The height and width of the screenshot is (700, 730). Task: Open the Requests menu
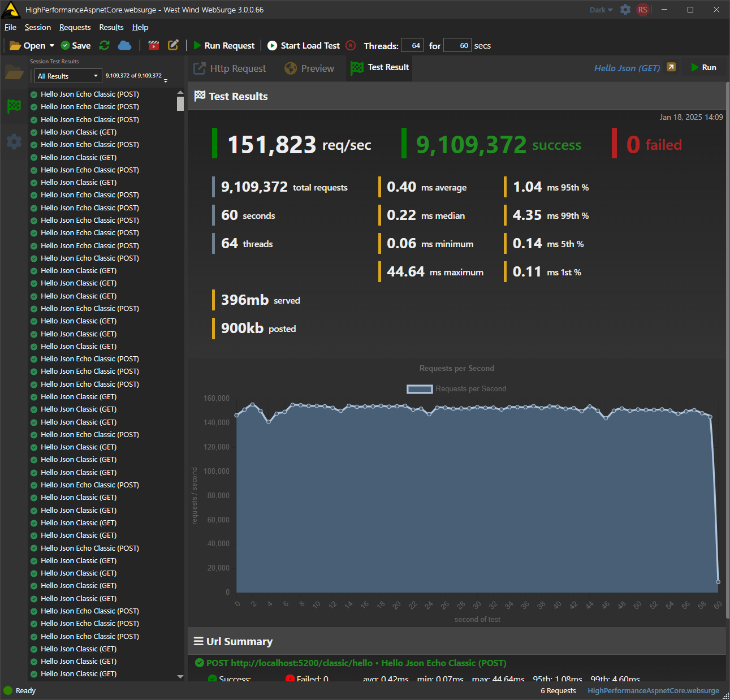(75, 27)
